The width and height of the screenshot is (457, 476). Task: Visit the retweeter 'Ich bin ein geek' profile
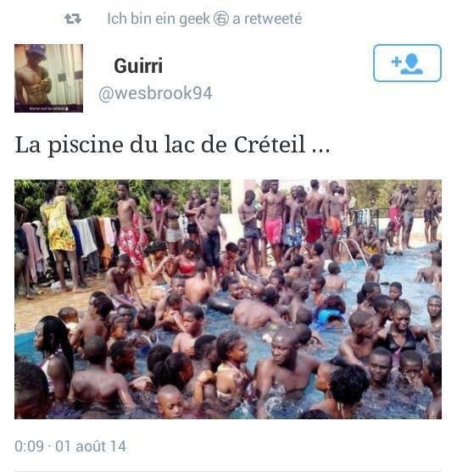(159, 19)
